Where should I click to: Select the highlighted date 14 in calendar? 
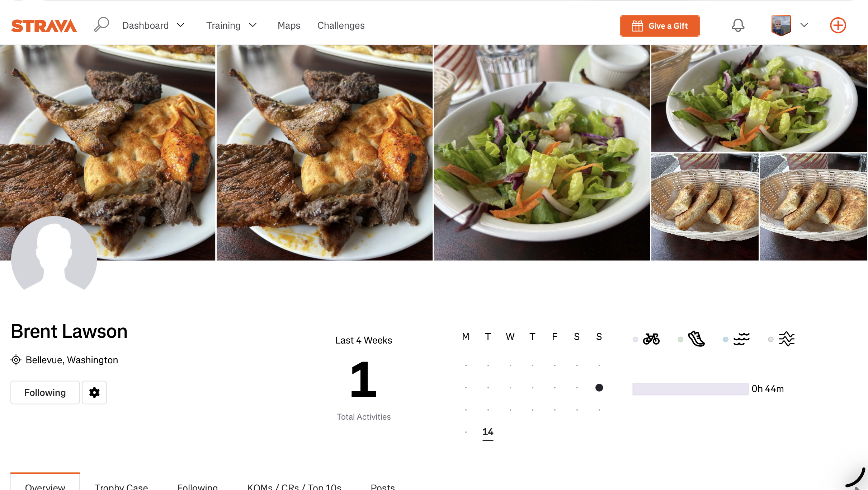click(488, 432)
